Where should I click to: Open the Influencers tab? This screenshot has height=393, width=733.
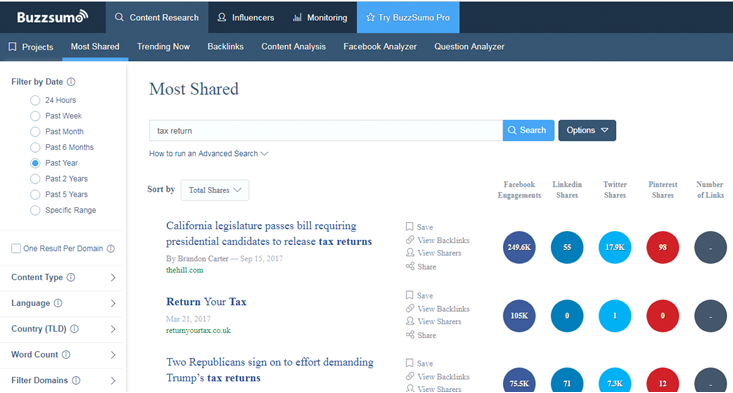coord(245,17)
